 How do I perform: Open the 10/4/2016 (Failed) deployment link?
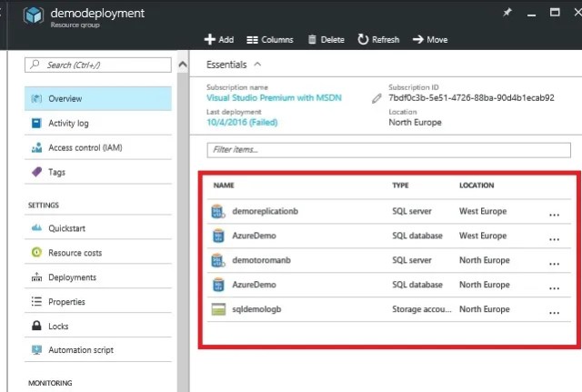tap(242, 123)
